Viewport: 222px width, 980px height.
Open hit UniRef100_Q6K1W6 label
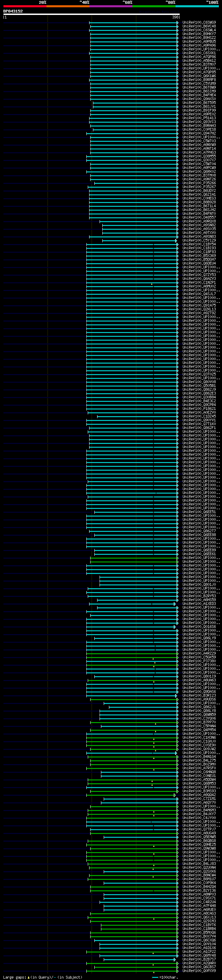(199, 76)
